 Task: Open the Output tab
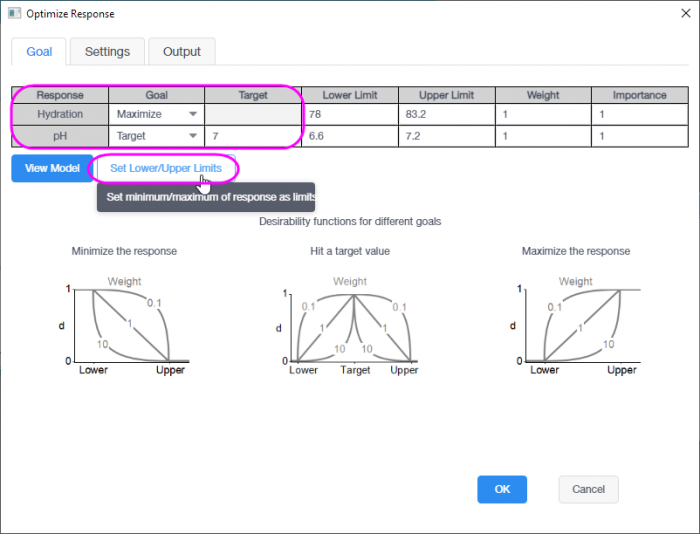point(181,51)
